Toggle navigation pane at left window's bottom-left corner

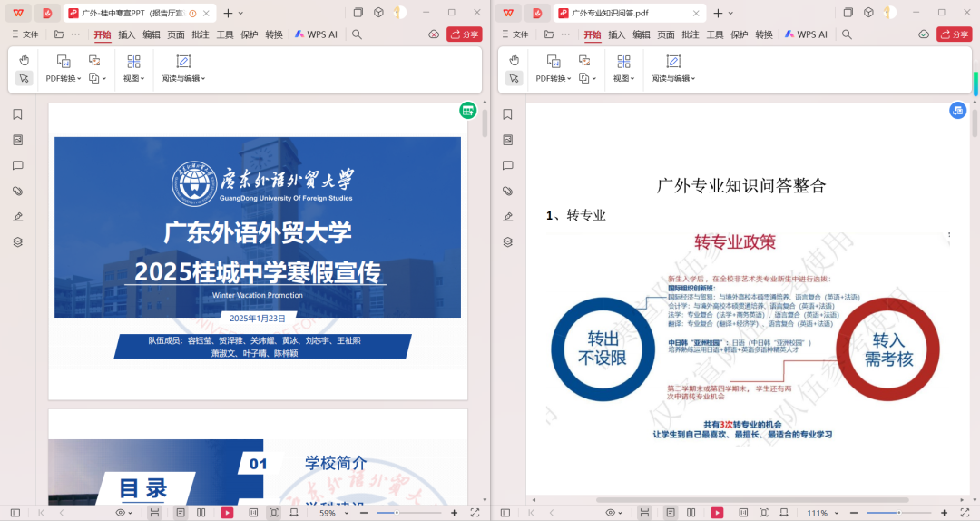coord(15,513)
